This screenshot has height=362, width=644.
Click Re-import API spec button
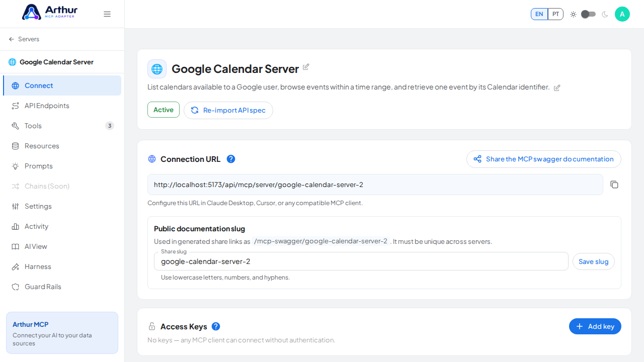(x=228, y=110)
